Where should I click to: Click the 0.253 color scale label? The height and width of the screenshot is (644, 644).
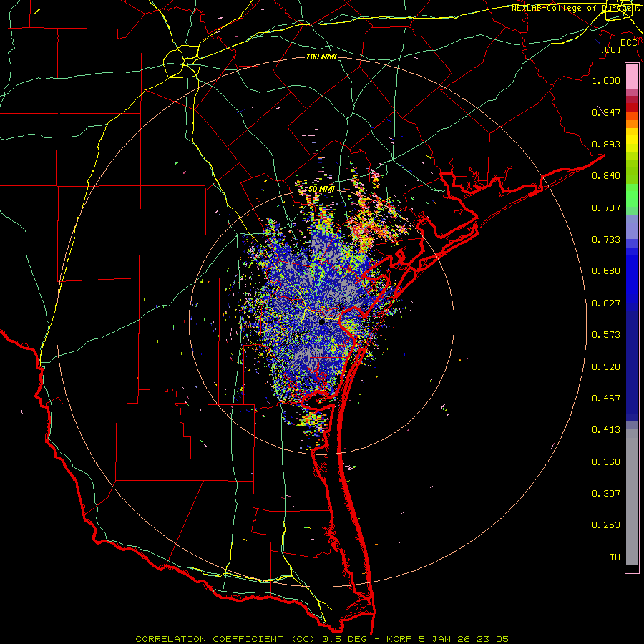606,525
